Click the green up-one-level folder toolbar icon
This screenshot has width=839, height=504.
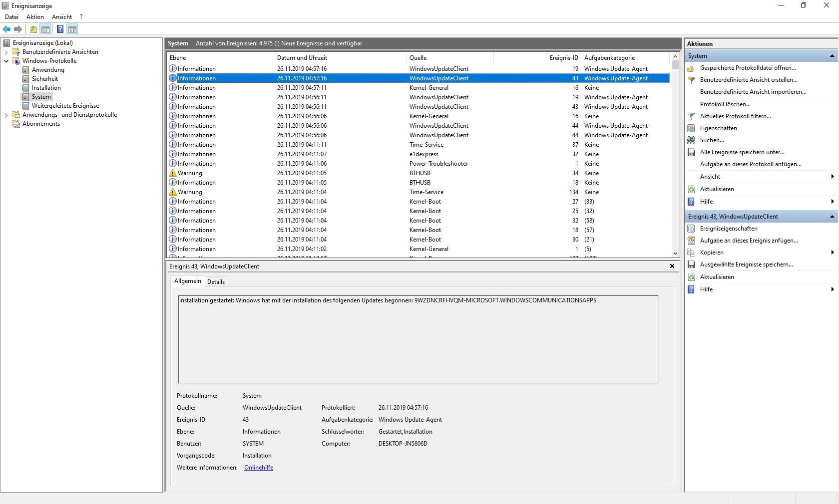coord(33,29)
